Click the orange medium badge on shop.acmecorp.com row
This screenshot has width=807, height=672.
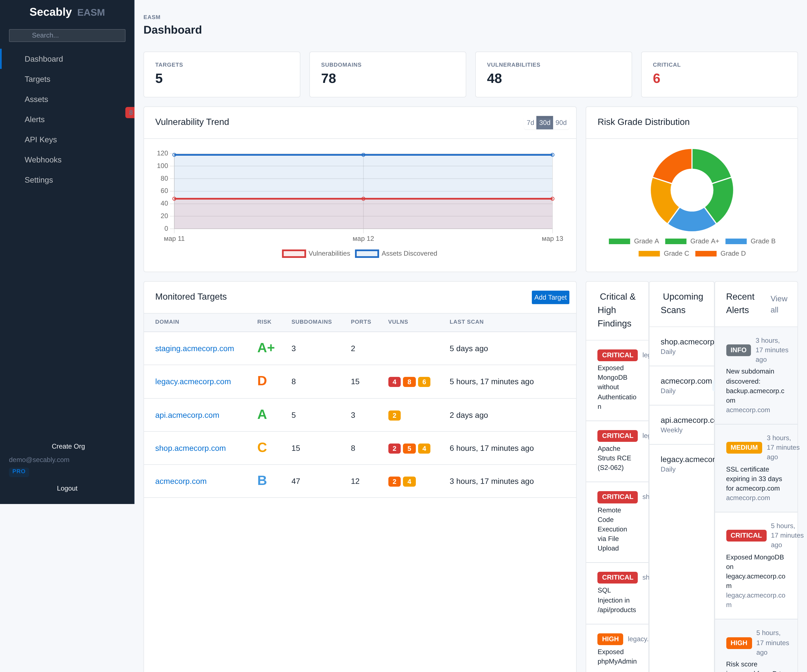click(424, 448)
